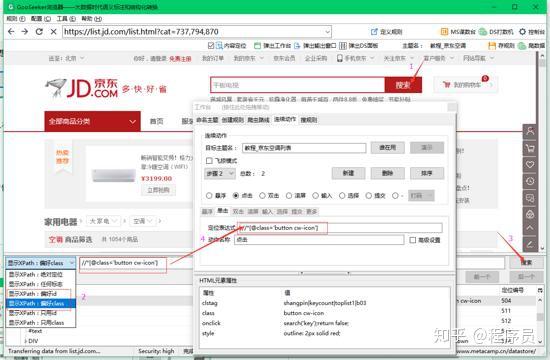Open the 大家电 breadcrumb dropdown
The width and height of the screenshot is (550, 360).
tap(103, 221)
